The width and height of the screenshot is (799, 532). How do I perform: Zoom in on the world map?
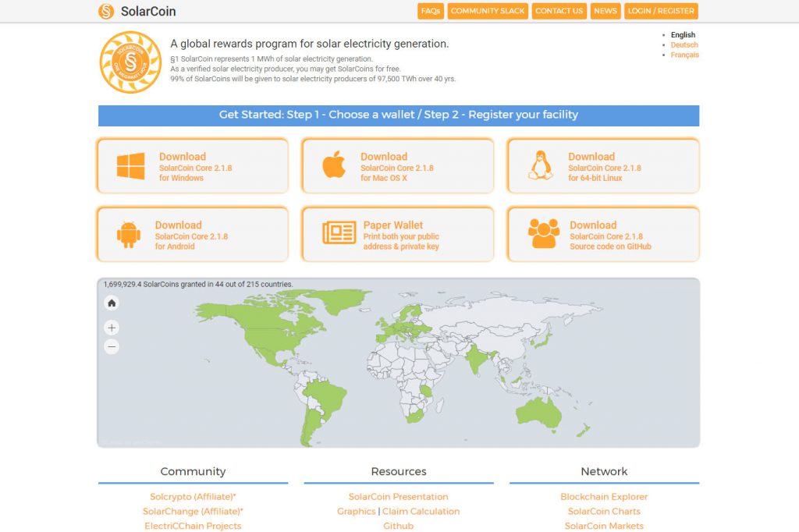coord(112,328)
